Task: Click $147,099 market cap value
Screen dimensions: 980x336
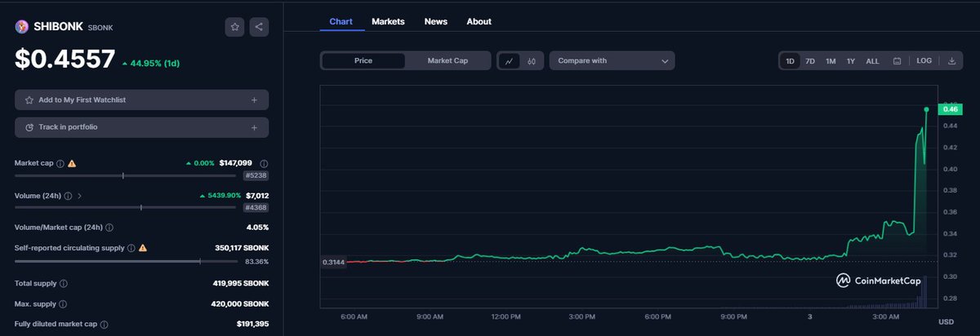Action: tap(235, 163)
